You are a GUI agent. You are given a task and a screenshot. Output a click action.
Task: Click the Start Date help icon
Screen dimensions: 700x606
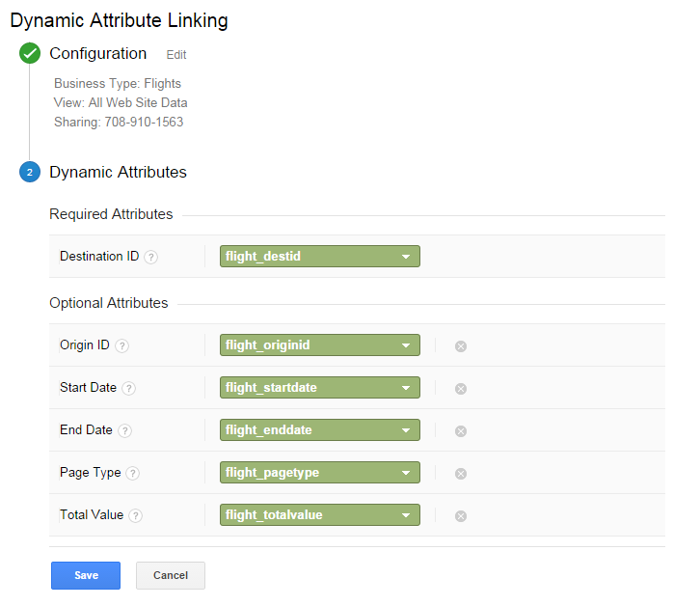coord(129,388)
